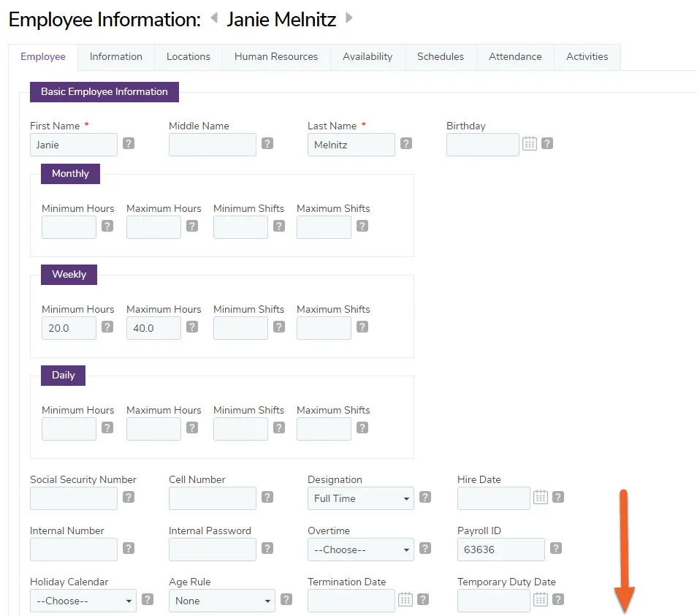The width and height of the screenshot is (697, 616).
Task: Click the Cell Number field
Action: point(213,498)
